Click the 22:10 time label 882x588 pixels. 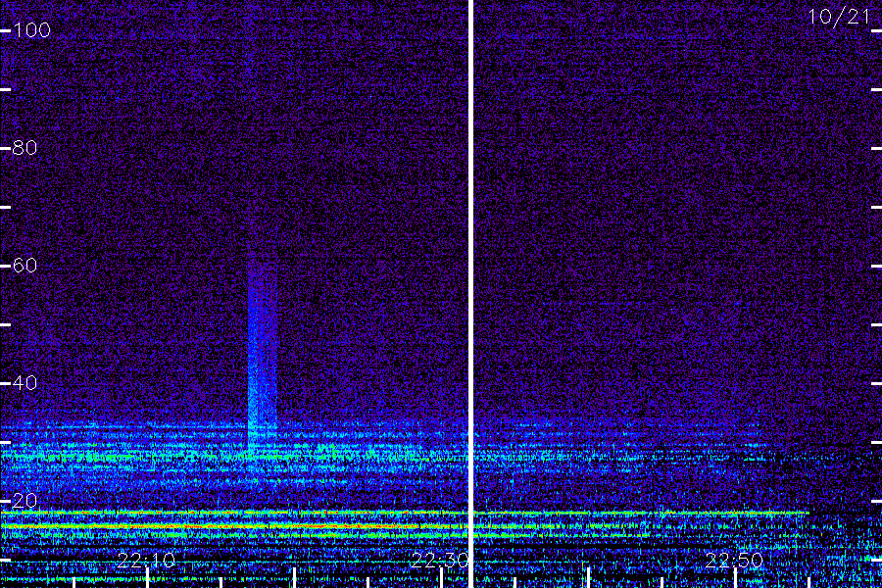[x=146, y=560]
